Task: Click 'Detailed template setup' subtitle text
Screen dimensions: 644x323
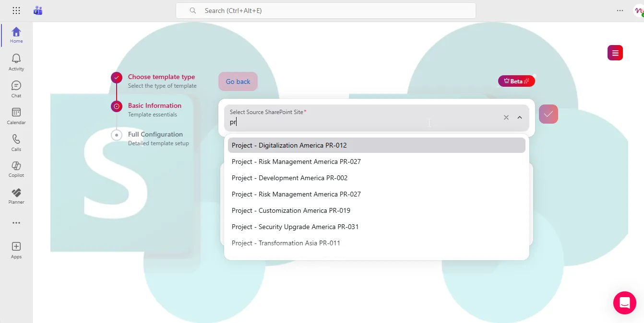Action: click(158, 143)
